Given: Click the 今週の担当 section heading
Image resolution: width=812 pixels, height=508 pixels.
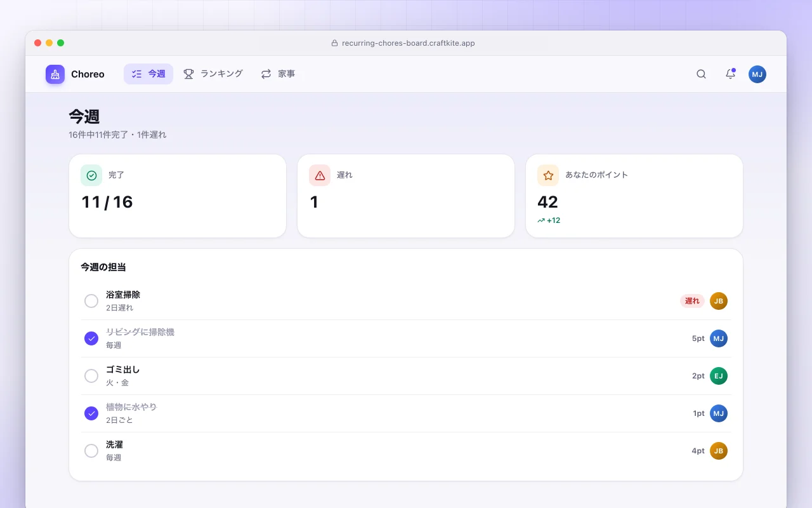Looking at the screenshot, I should [x=103, y=267].
